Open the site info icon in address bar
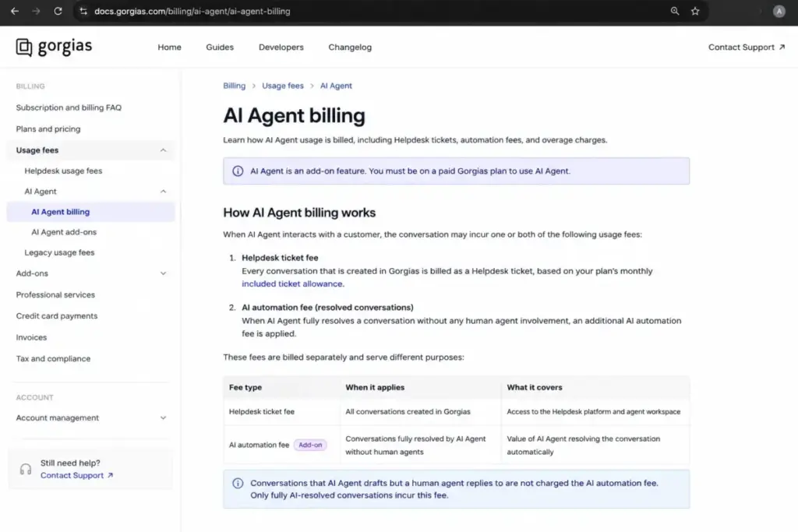798x532 pixels. [83, 11]
